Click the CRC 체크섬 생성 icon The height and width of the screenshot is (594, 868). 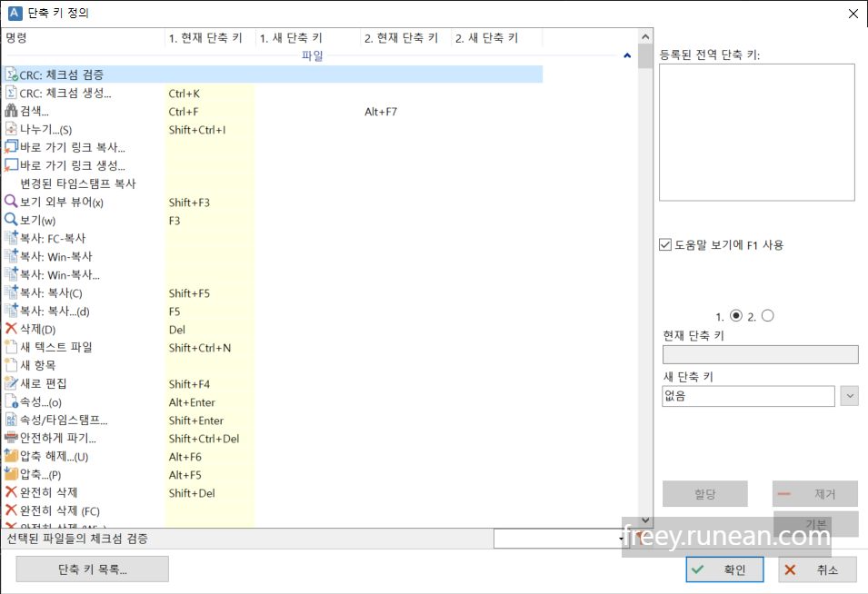pyautogui.click(x=11, y=93)
